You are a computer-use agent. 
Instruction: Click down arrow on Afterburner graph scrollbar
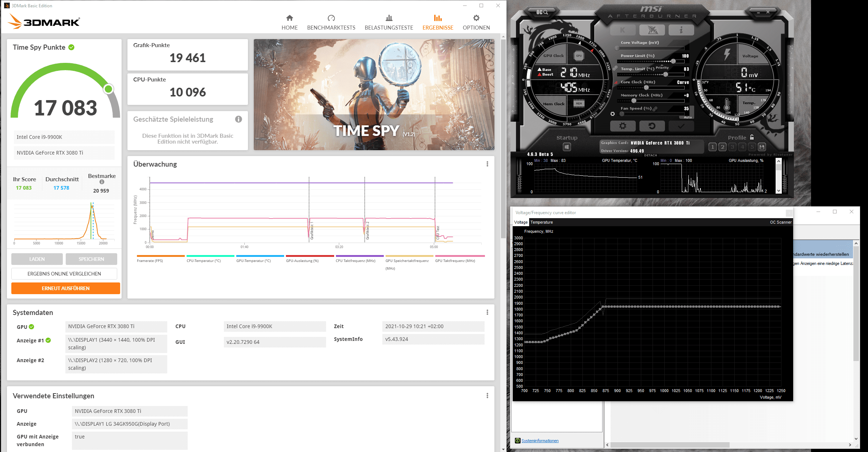point(779,190)
